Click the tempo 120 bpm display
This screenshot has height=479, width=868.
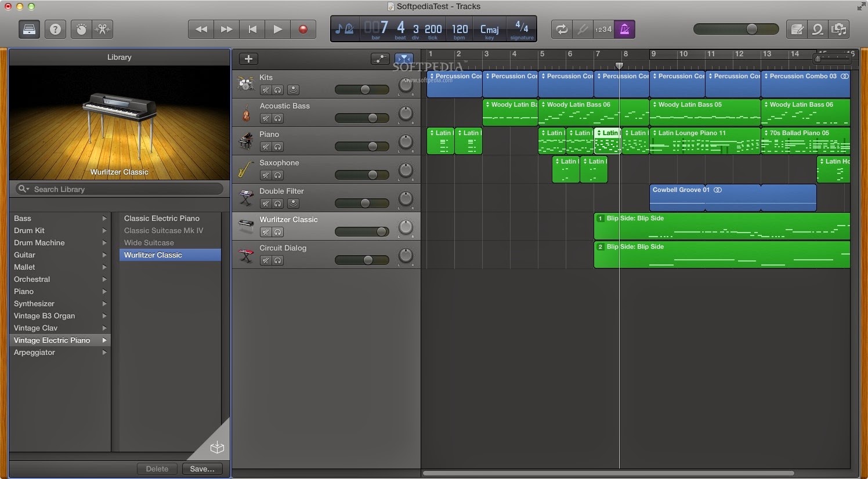460,30
